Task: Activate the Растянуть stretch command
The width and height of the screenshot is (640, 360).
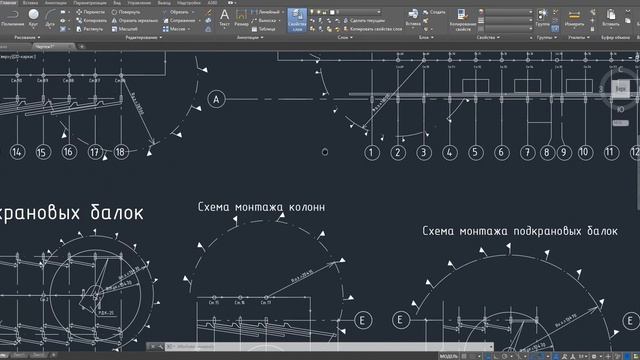Action: [x=90, y=29]
